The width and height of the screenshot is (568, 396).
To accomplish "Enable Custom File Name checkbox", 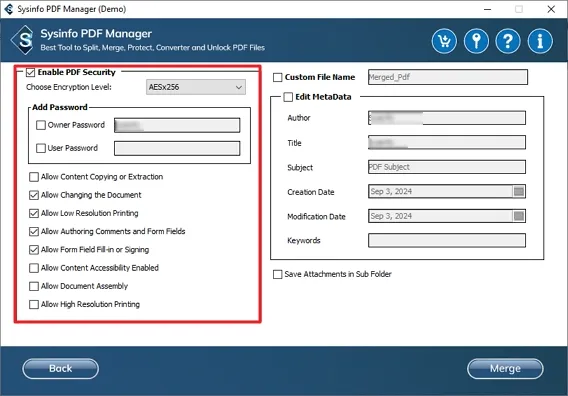I will (x=277, y=77).
